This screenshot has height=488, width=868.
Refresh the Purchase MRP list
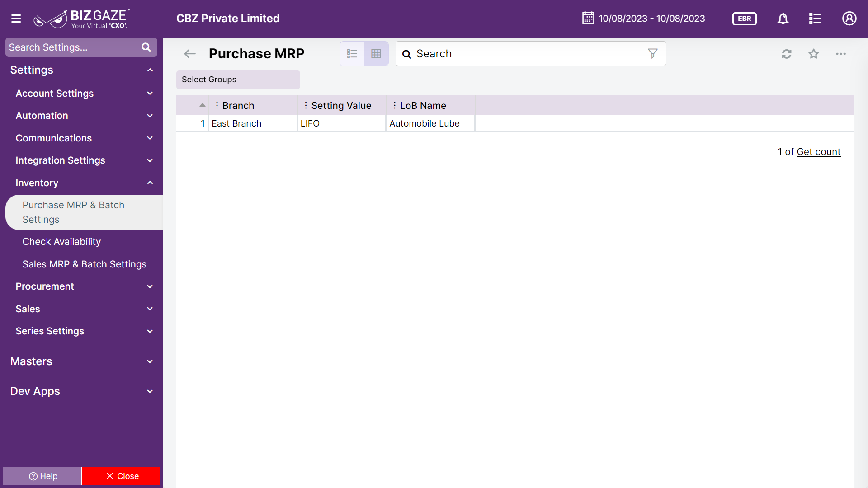[x=787, y=54]
